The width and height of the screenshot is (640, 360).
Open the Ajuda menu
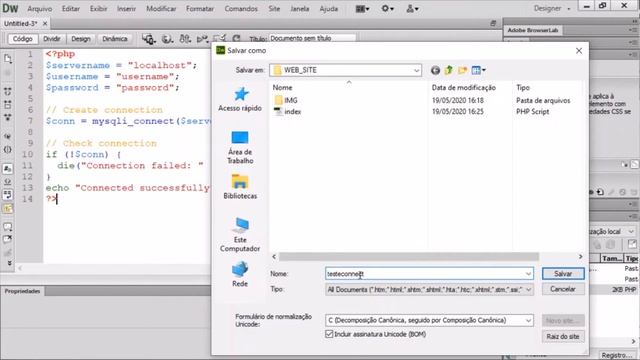click(329, 9)
